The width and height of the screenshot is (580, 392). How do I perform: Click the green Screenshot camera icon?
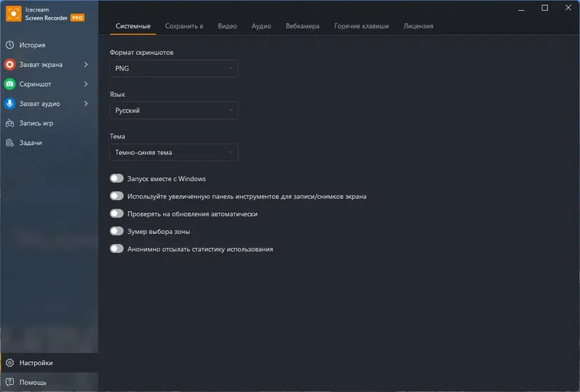(10, 84)
